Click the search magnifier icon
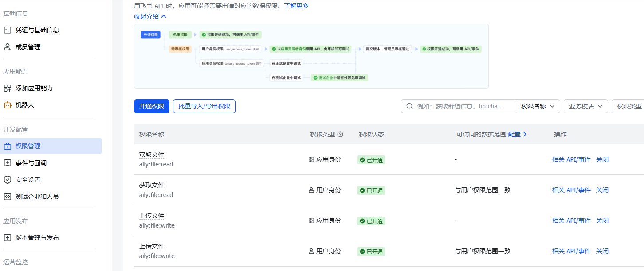Image resolution: width=644 pixels, height=271 pixels. click(410, 106)
